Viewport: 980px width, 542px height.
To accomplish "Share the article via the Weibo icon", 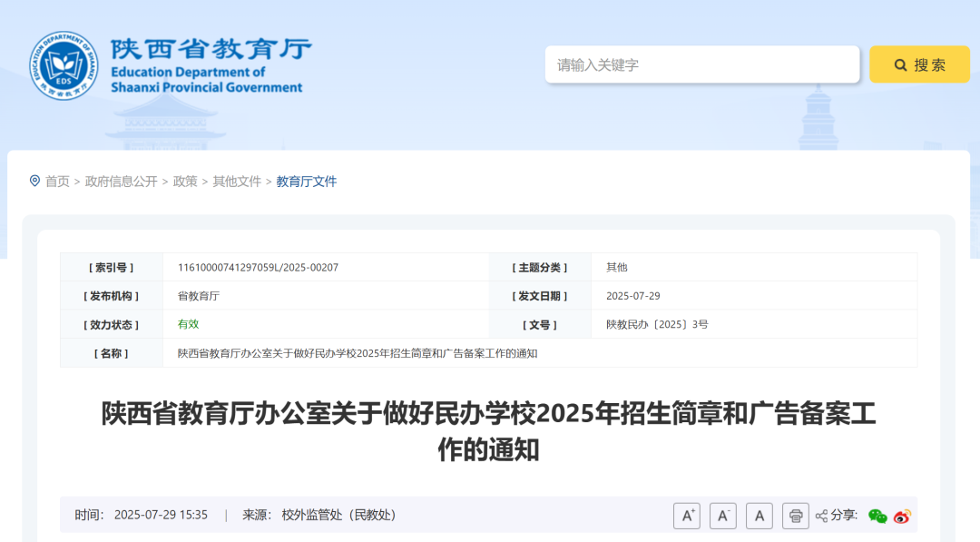I will [x=900, y=516].
